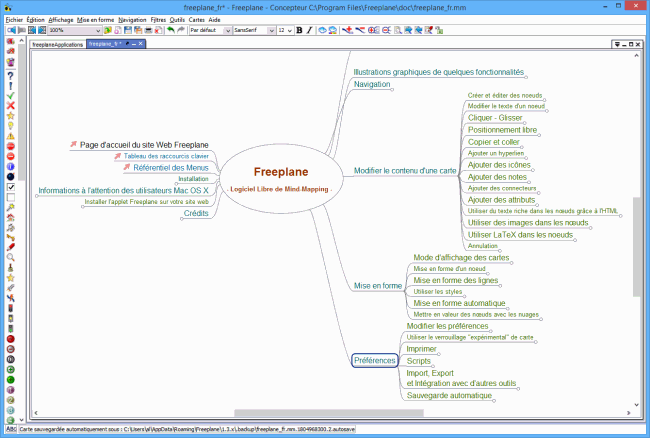
Task: Select the Utiliser LaTeX dans les noeuds node
Action: [x=520, y=235]
